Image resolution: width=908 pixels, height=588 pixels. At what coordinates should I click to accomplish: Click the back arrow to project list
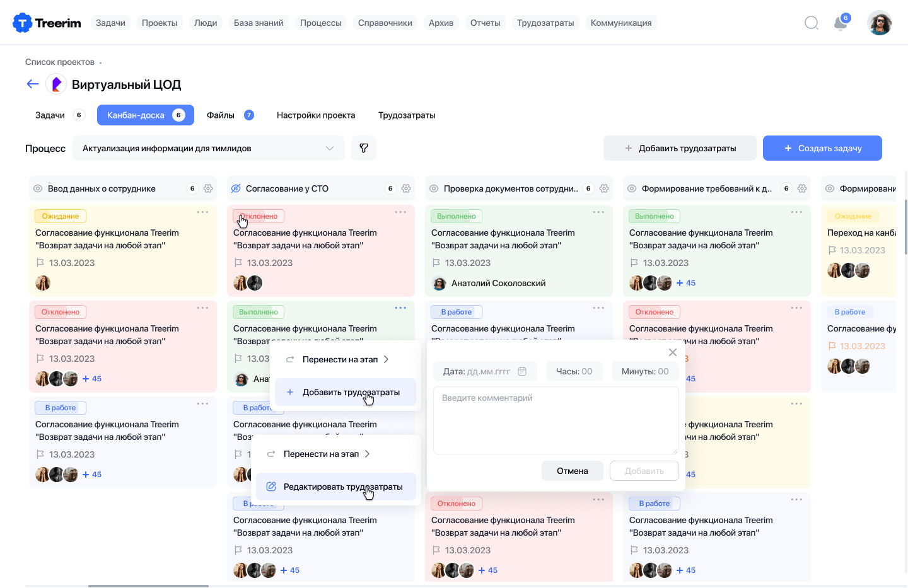(33, 84)
